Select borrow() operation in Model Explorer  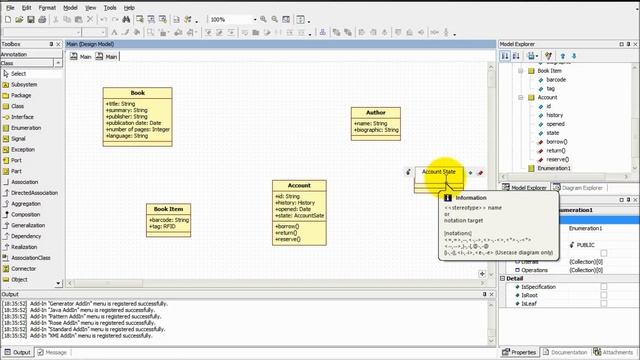pyautogui.click(x=556, y=142)
